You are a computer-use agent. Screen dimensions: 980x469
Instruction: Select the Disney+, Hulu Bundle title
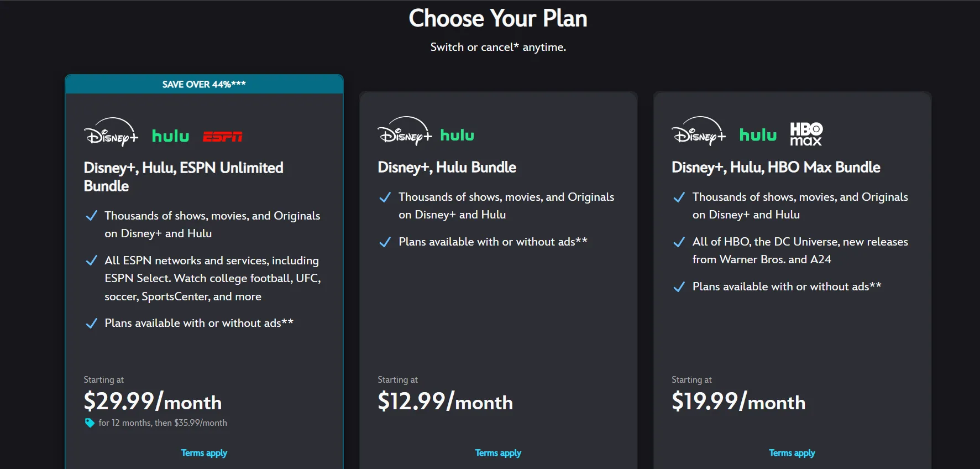pos(447,167)
